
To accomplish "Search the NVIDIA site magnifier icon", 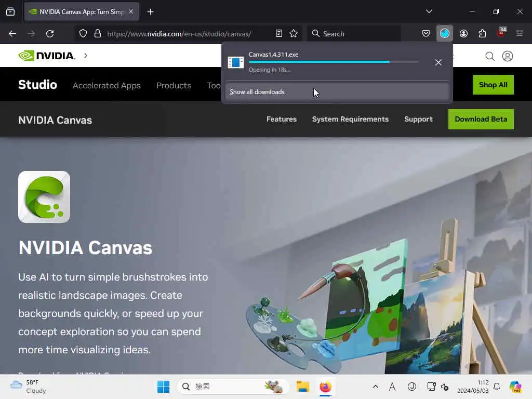I will coord(489,56).
